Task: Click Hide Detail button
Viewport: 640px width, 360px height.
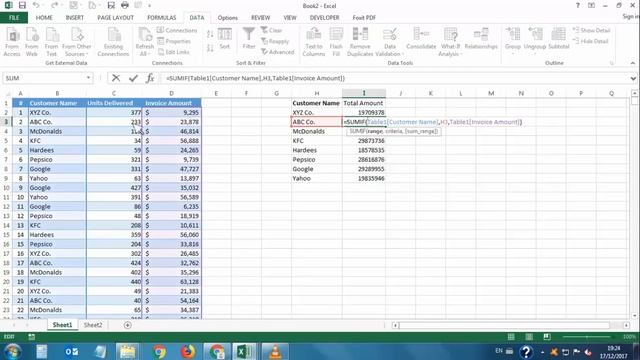Action: click(591, 41)
